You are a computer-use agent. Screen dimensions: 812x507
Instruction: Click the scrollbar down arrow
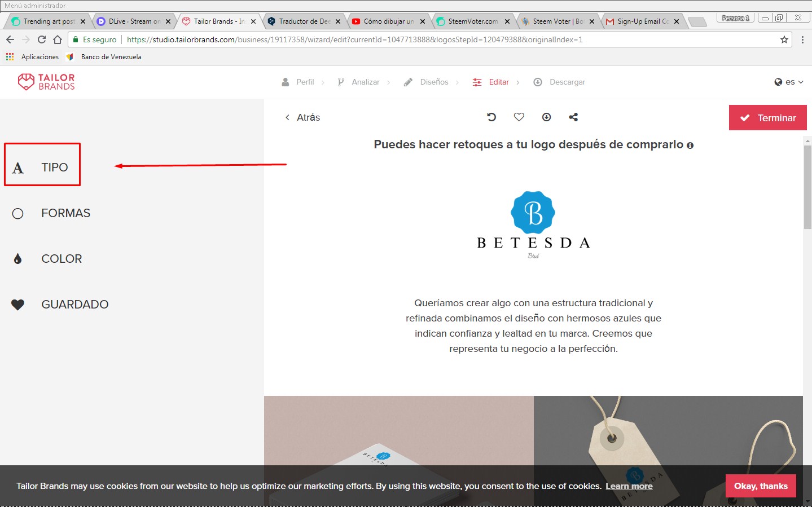807,501
